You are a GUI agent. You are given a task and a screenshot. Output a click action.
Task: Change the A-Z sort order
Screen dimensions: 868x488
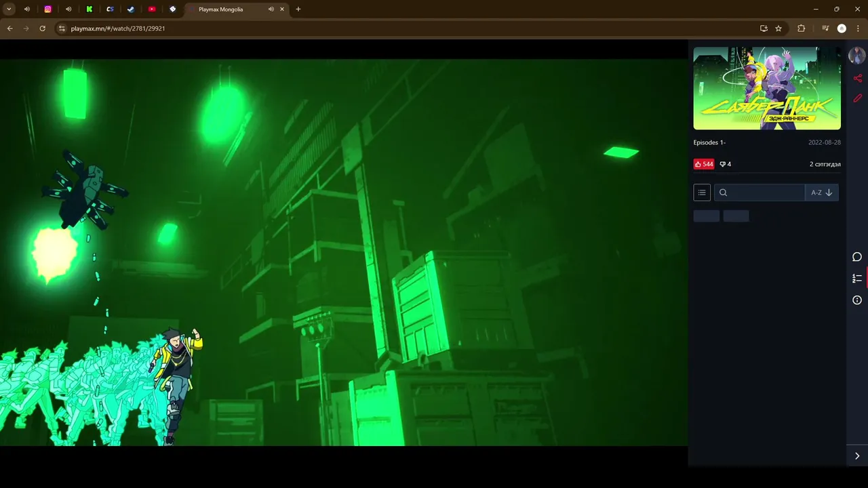[821, 192]
